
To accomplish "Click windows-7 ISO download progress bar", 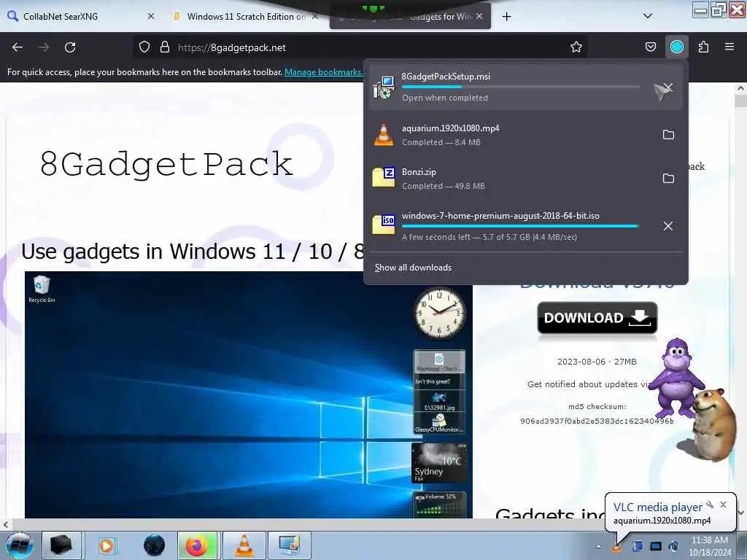I will click(521, 226).
